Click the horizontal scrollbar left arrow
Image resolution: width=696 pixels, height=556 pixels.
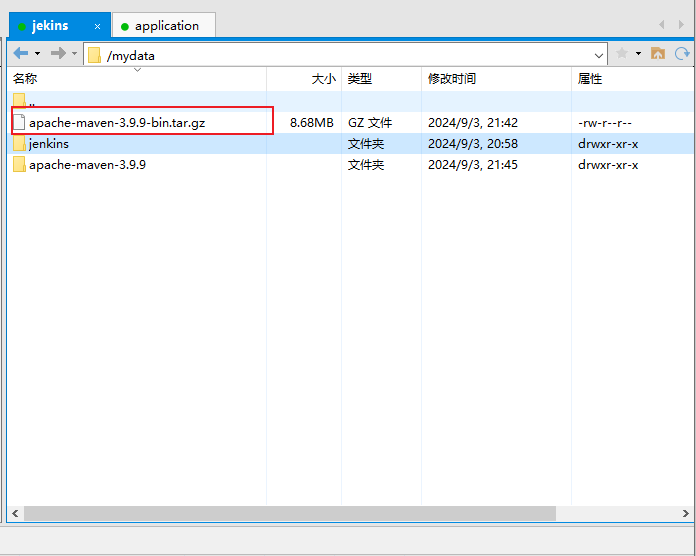click(x=16, y=513)
